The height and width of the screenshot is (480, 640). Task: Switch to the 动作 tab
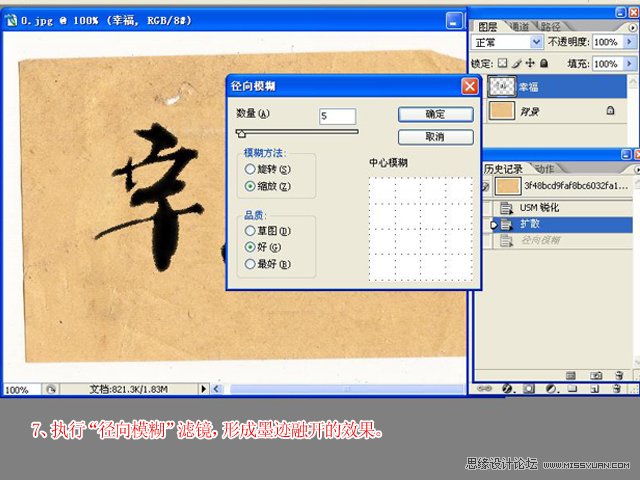pos(544,169)
